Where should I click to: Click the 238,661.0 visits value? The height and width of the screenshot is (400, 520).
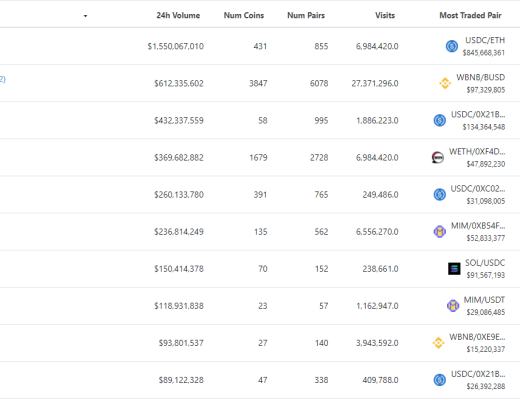(381, 269)
